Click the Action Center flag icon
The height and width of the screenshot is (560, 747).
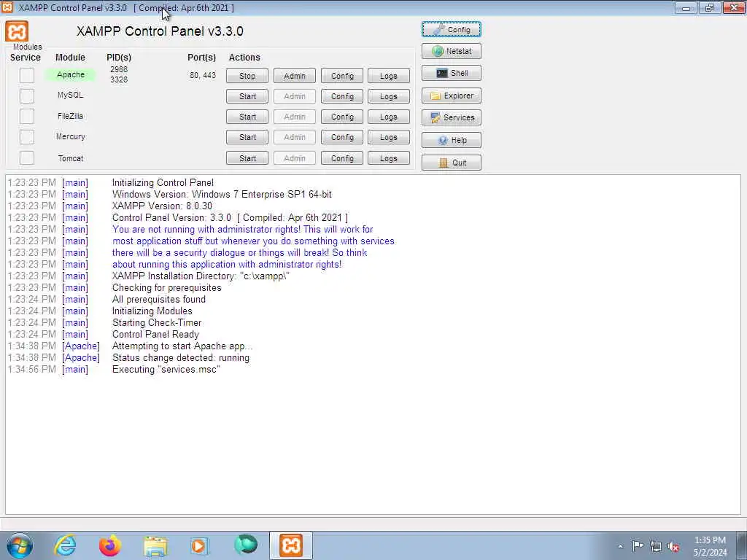[638, 545]
